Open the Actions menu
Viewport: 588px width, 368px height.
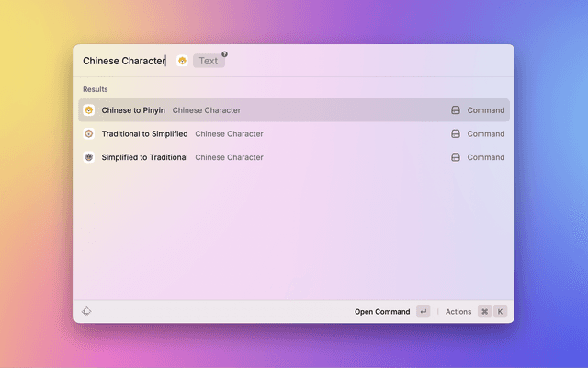(x=458, y=312)
